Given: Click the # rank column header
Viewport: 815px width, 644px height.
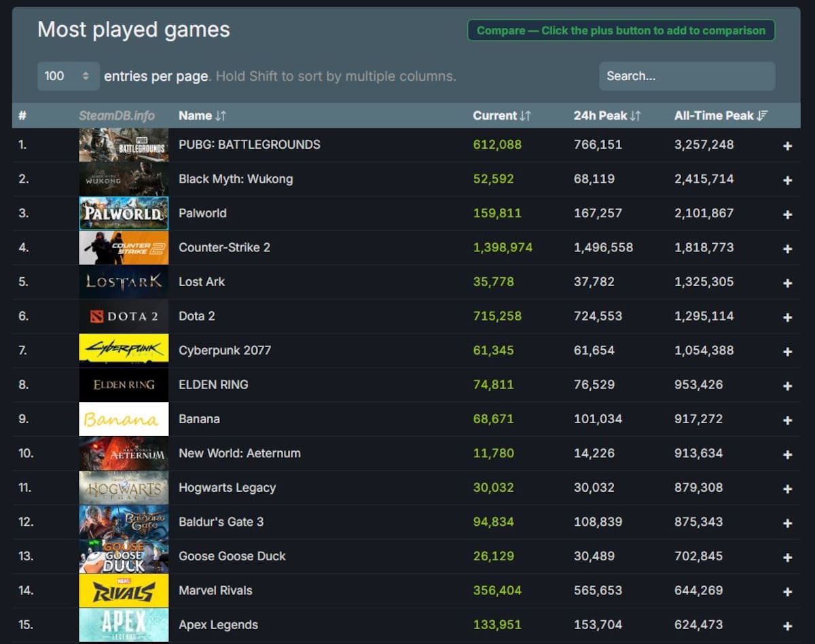Looking at the screenshot, I should pyautogui.click(x=22, y=115).
